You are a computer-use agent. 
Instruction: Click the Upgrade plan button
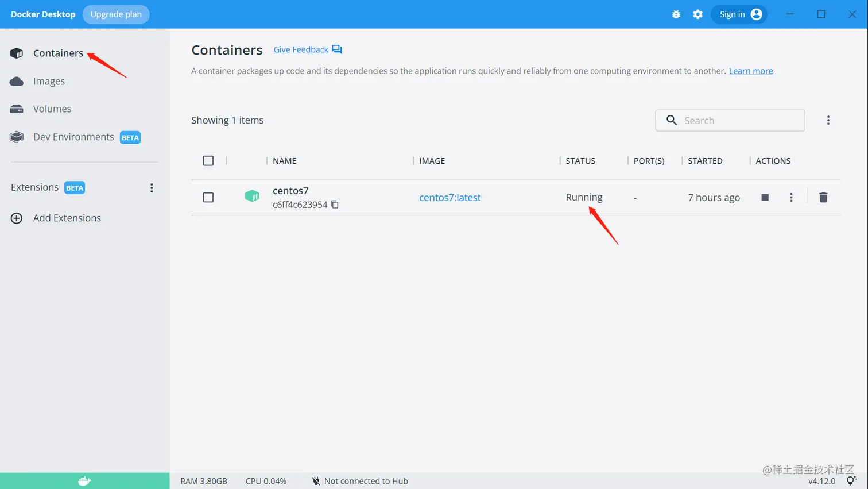116,14
